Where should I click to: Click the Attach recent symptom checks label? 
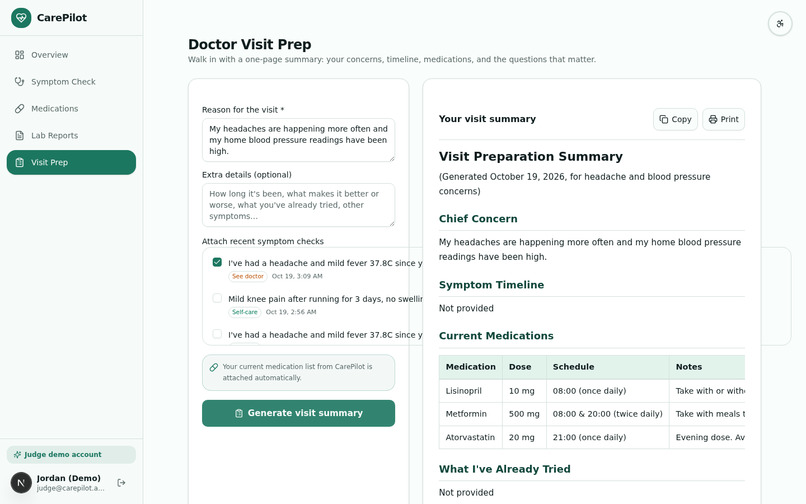pyautogui.click(x=263, y=241)
